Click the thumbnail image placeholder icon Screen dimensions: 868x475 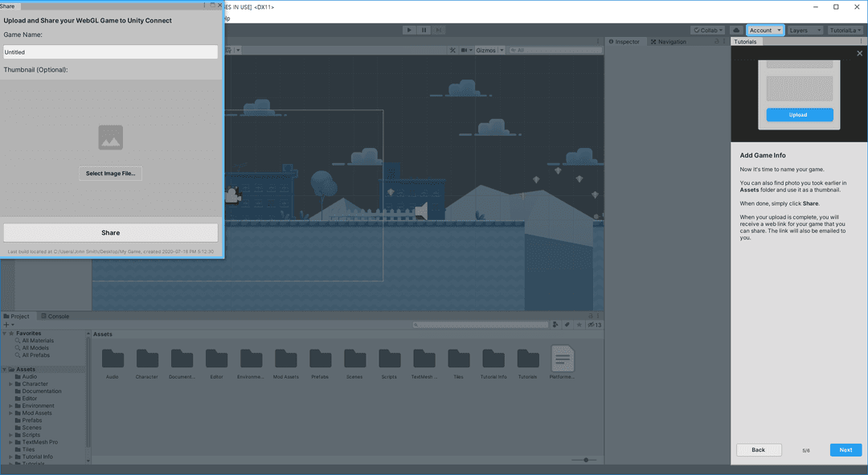click(111, 137)
